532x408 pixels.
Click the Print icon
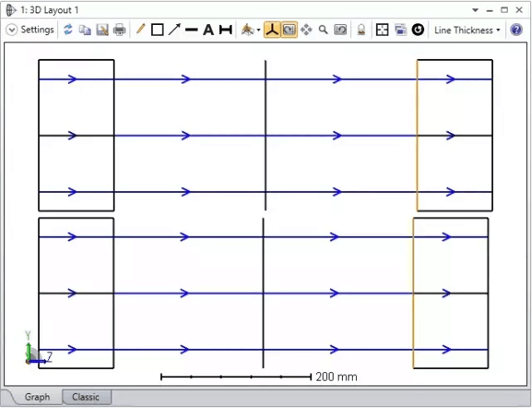tap(120, 30)
